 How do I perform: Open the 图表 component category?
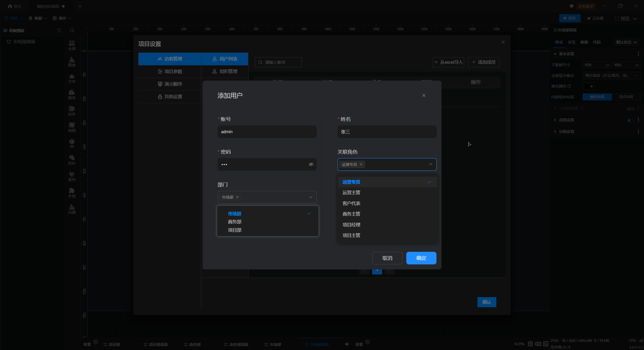coord(72,61)
